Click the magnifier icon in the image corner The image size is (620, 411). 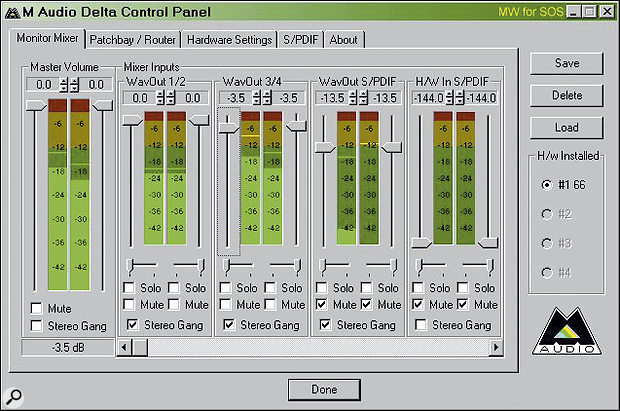[x=14, y=397]
